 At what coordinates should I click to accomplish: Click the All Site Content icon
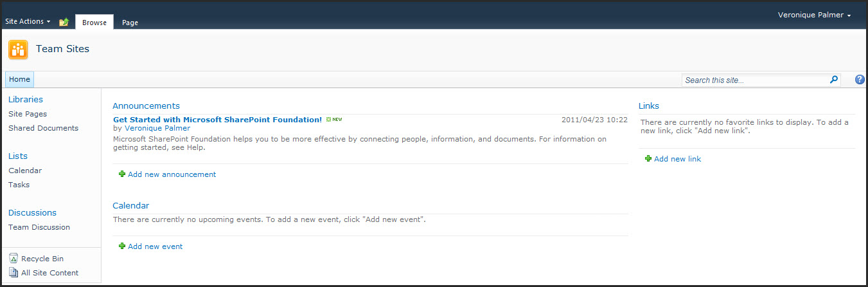click(x=13, y=273)
